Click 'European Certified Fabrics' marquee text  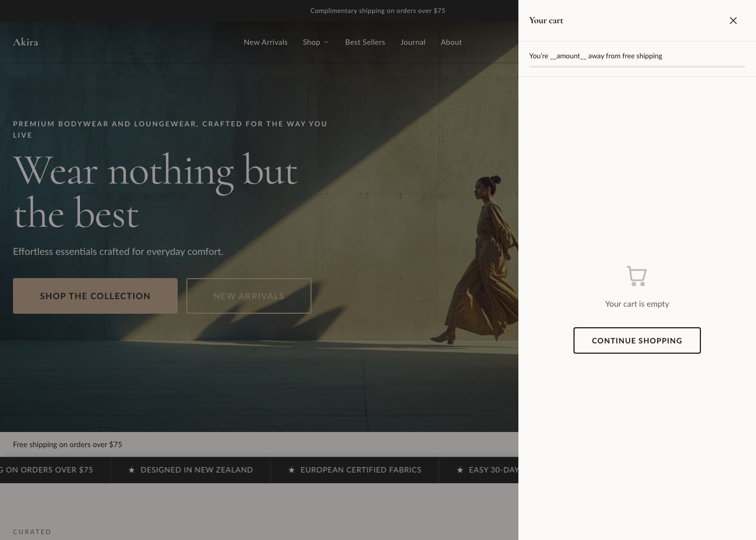361,470
